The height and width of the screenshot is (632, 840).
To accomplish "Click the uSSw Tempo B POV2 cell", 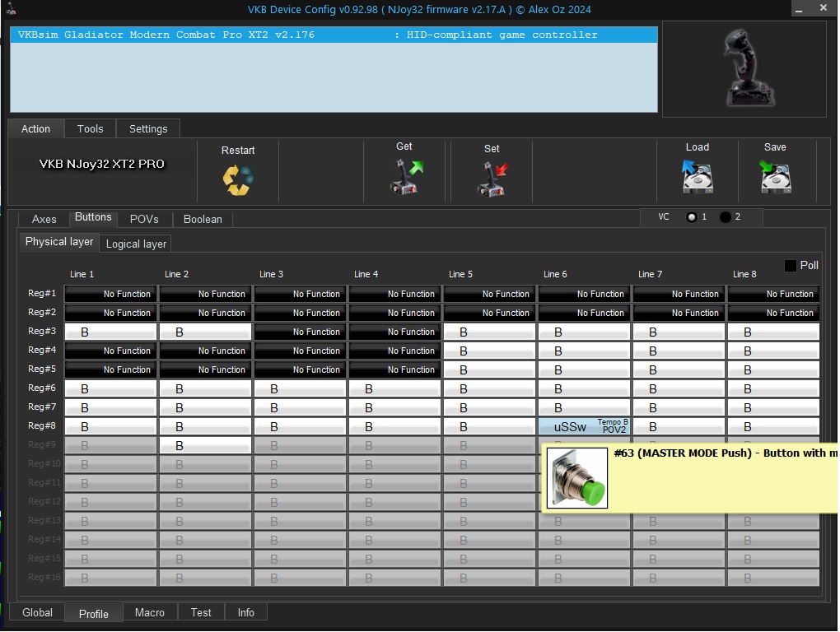I will tap(584, 426).
